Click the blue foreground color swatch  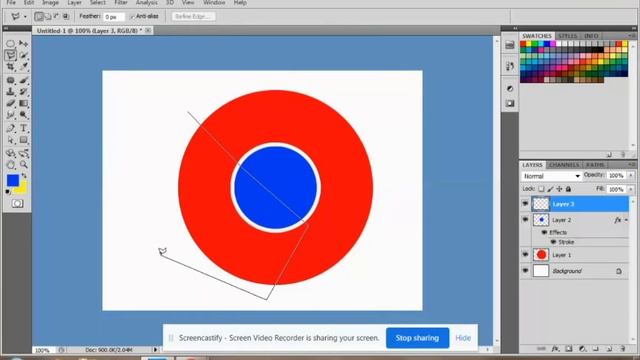pos(12,180)
